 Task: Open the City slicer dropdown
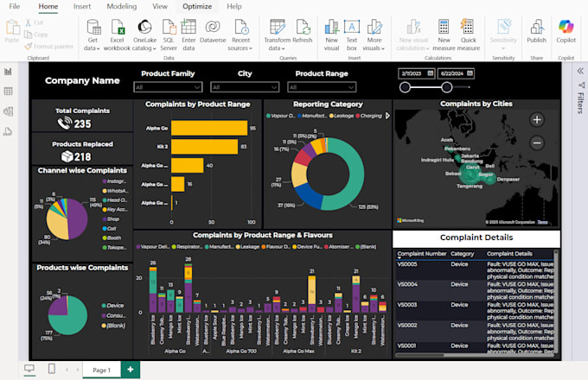pyautogui.click(x=245, y=87)
